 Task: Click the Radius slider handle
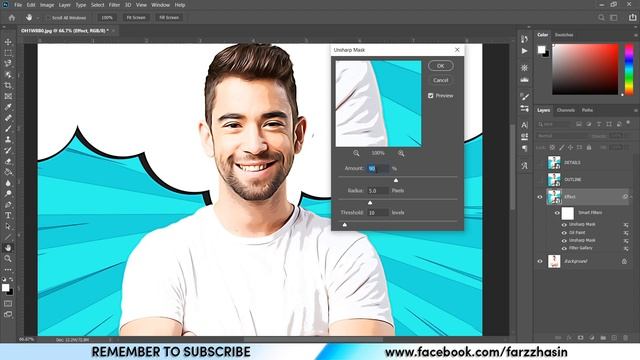click(x=370, y=202)
